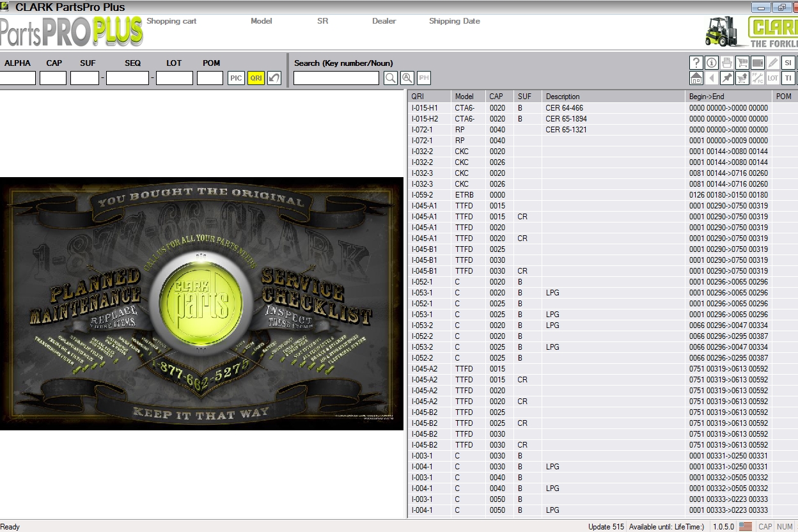This screenshot has width=798, height=532.
Task: Click the CAP input field
Action: (x=53, y=78)
